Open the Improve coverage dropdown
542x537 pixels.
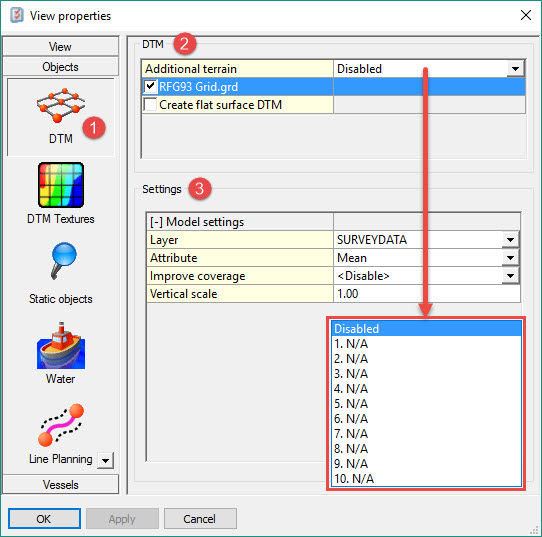(510, 276)
